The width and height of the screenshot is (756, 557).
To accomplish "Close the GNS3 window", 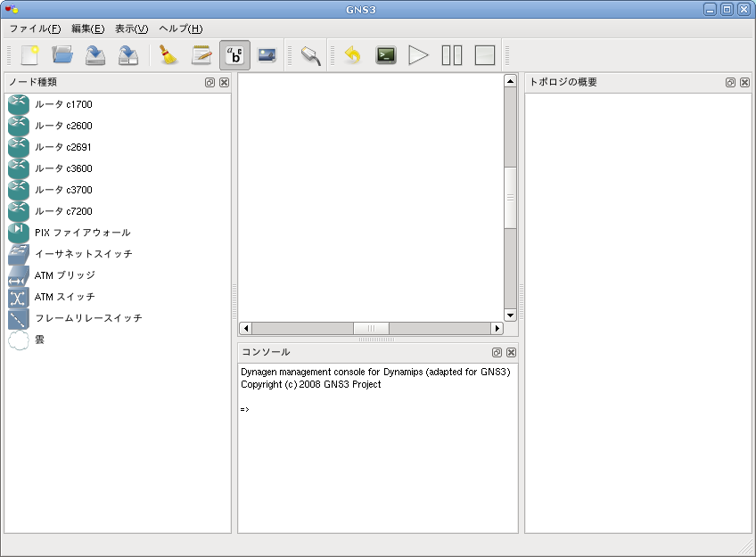I will pyautogui.click(x=744, y=10).
